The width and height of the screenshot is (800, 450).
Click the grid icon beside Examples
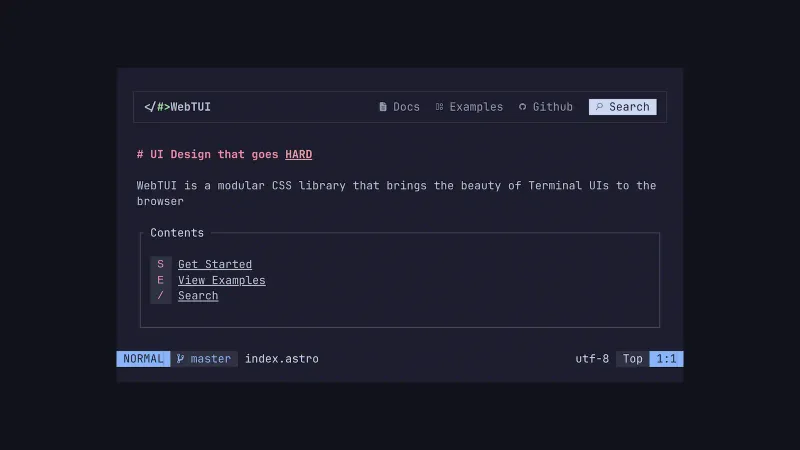[x=439, y=107]
